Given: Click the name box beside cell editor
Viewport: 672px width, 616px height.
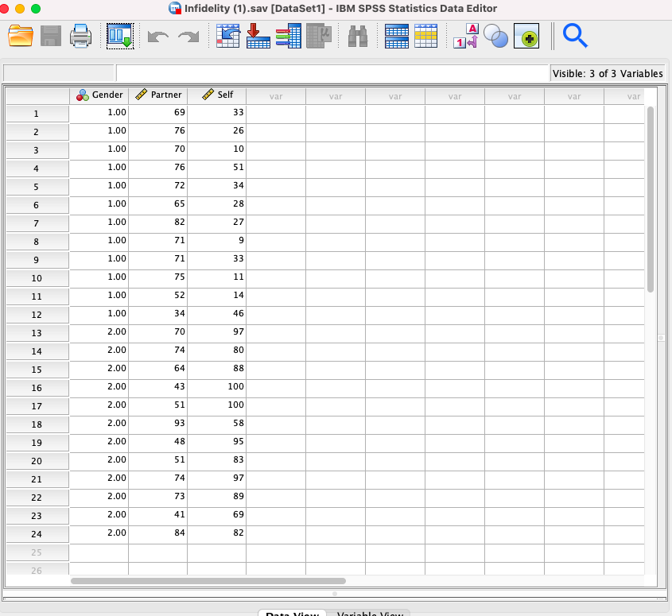Looking at the screenshot, I should pos(59,73).
